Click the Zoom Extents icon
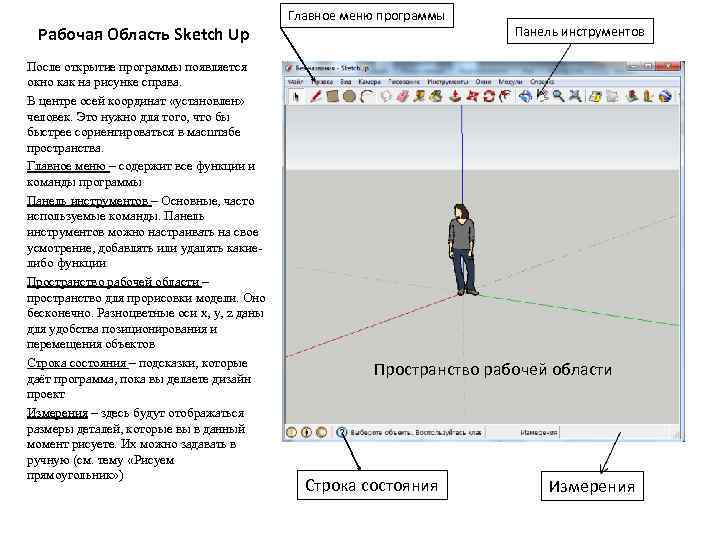The image size is (720, 540). 575,96
